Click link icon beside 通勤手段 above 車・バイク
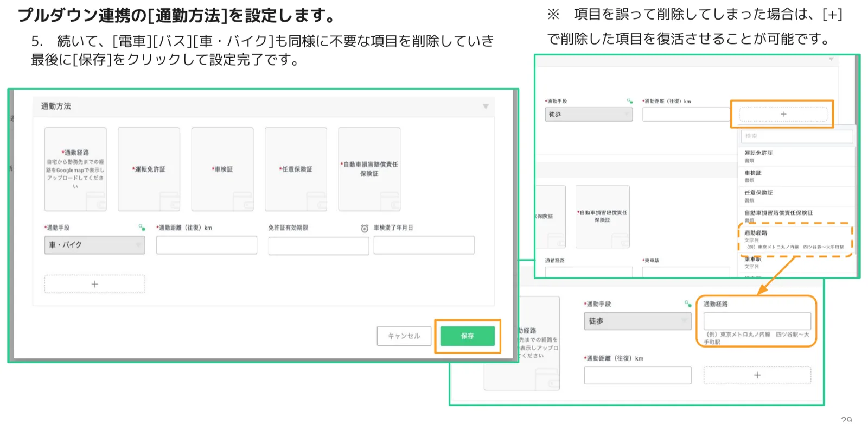The height and width of the screenshot is (429, 868). (142, 228)
